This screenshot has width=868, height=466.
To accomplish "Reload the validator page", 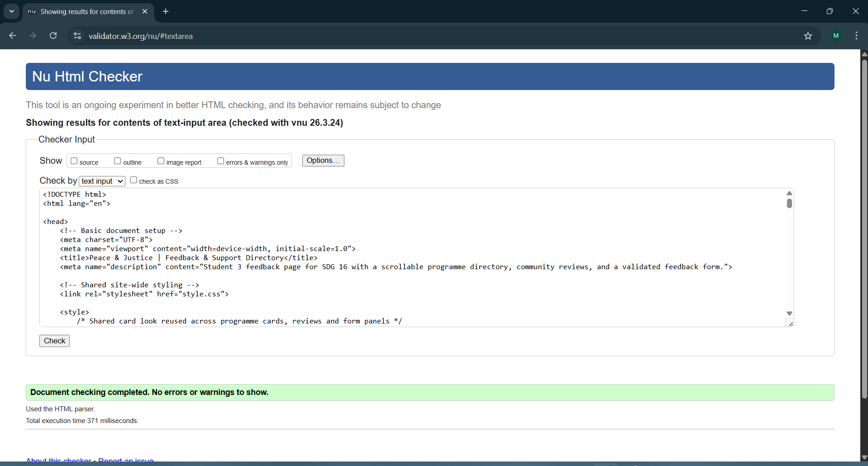I will (x=53, y=36).
